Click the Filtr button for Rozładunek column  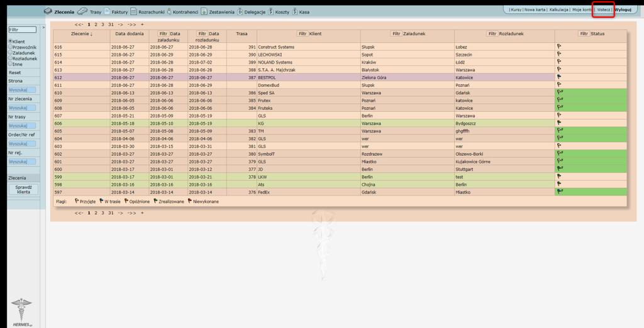pos(492,34)
